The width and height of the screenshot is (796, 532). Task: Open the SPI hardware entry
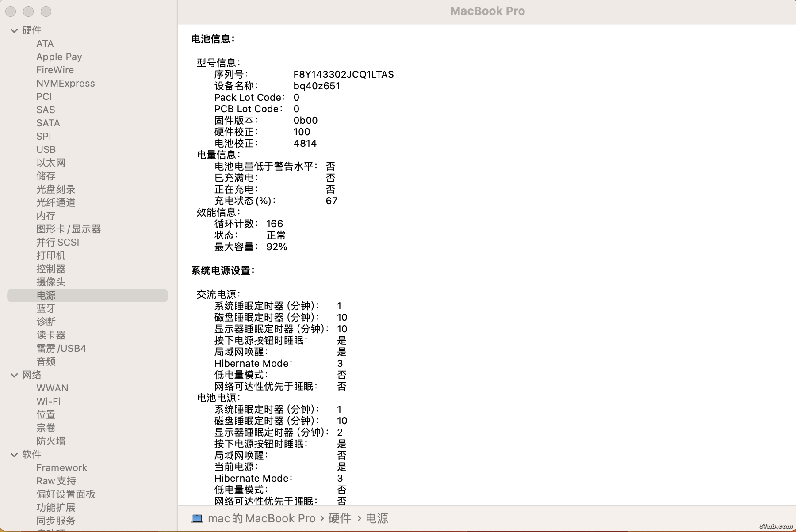tap(44, 136)
